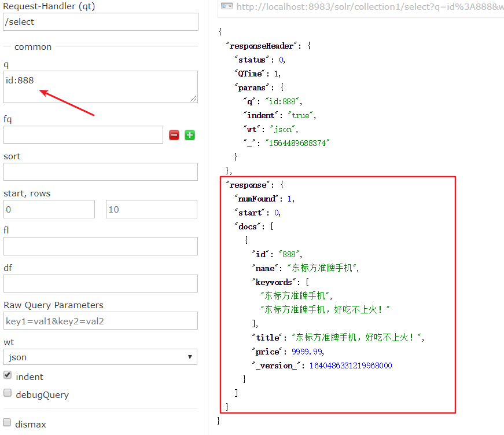
Task: Click the "indent" key in params
Action: pos(261,115)
